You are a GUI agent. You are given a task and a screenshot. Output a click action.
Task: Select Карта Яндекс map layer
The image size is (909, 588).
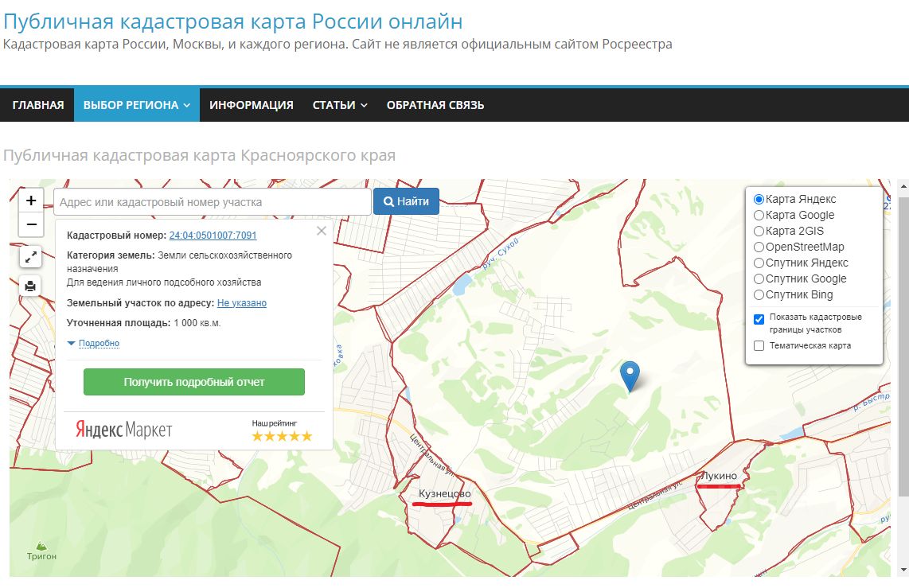pyautogui.click(x=759, y=199)
